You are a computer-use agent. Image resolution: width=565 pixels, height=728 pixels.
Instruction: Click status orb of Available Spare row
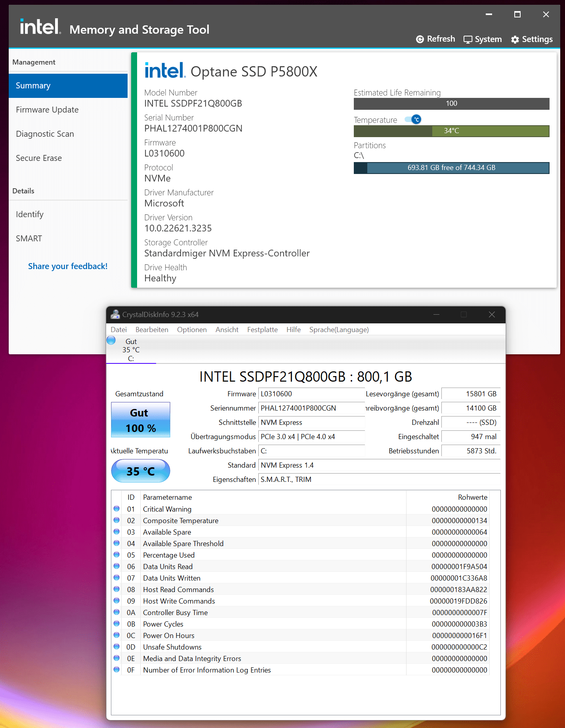pyautogui.click(x=116, y=531)
